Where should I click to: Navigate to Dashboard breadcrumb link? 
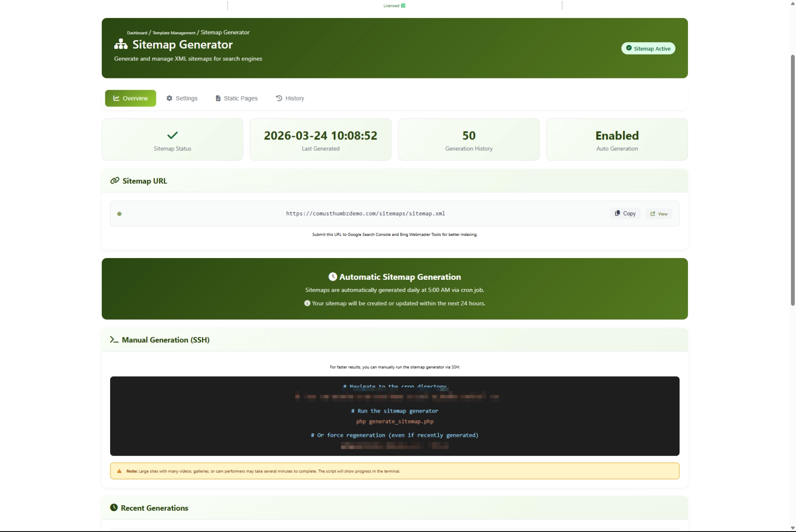pos(137,33)
